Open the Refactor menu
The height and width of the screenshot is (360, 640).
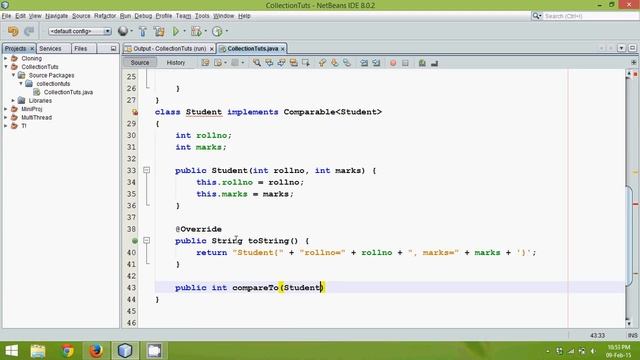pyautogui.click(x=105, y=16)
